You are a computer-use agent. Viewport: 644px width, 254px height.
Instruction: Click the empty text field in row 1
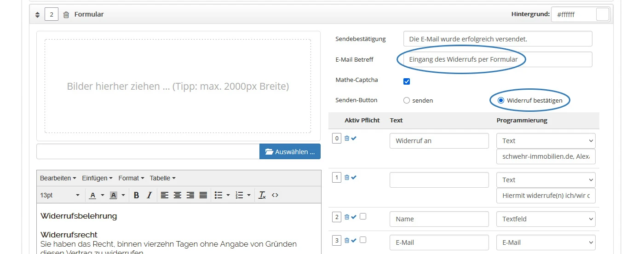point(439,180)
